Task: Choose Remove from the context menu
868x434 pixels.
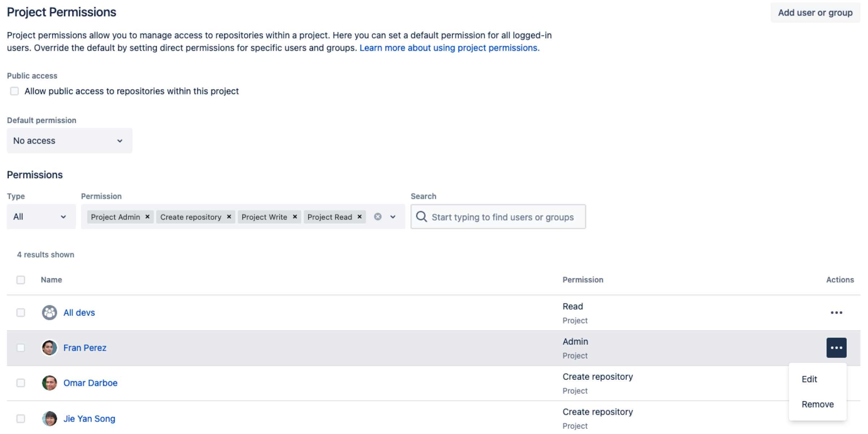Action: pos(817,404)
